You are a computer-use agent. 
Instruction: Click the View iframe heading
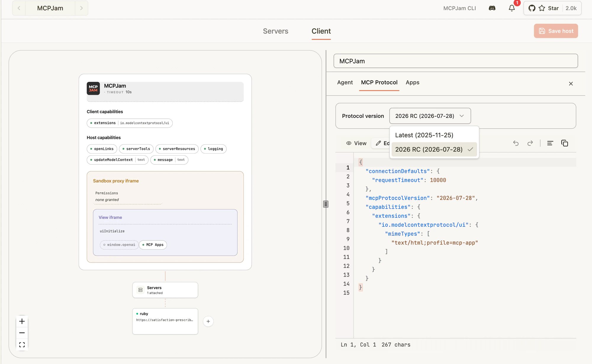tap(110, 217)
